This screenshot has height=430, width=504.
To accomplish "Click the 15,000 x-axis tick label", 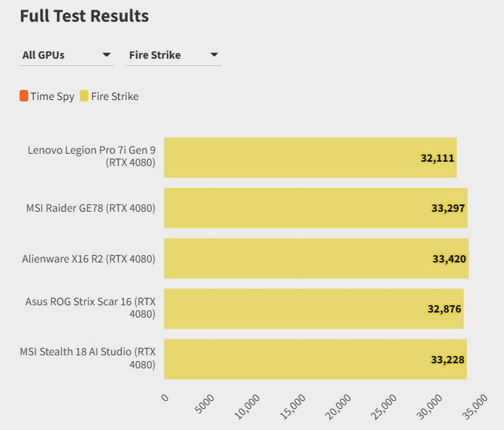I will click(x=294, y=406).
